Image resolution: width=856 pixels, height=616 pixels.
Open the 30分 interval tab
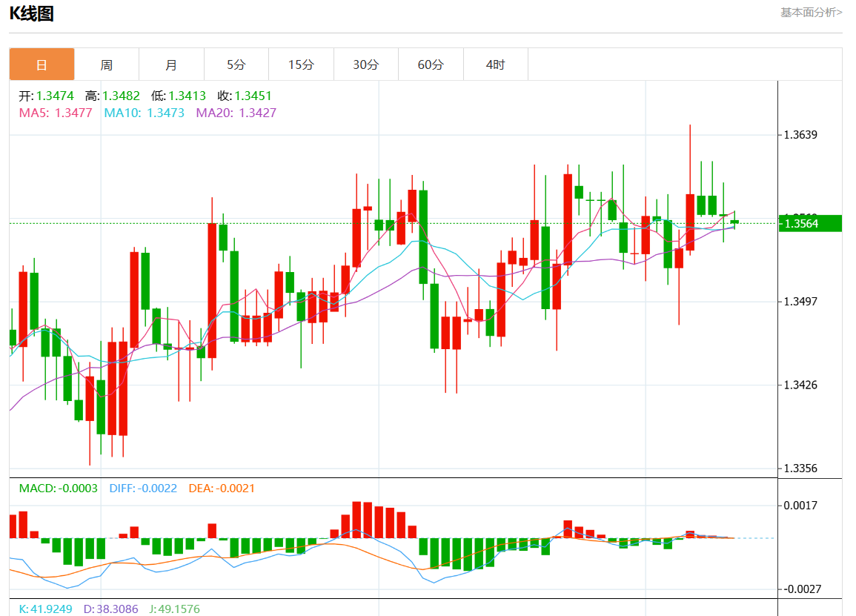366,64
